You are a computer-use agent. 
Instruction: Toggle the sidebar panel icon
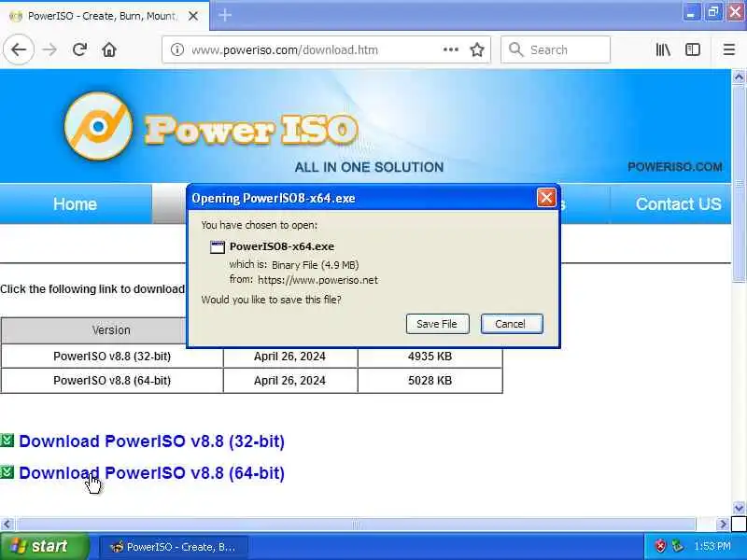point(693,49)
